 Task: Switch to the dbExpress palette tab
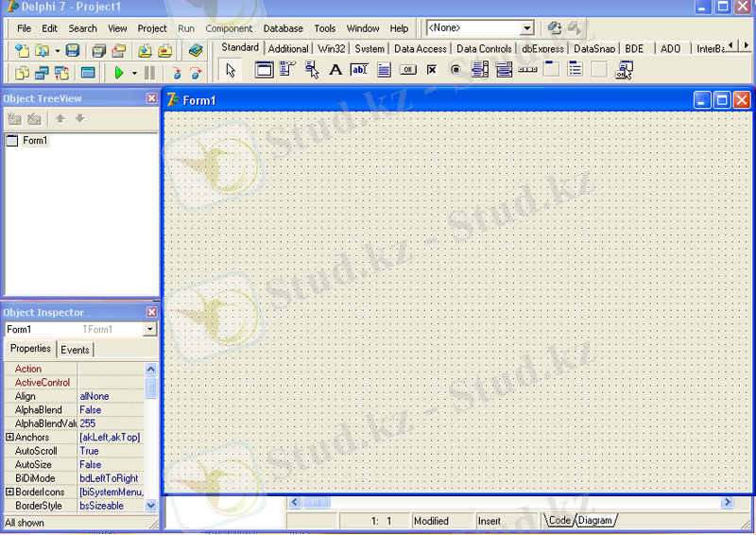pos(542,49)
